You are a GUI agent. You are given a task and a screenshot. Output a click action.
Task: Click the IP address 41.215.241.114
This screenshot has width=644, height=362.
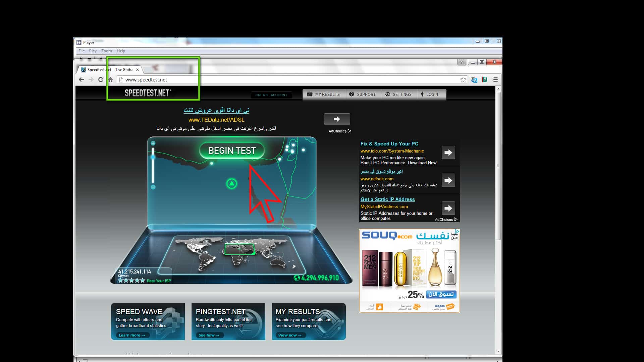[135, 272]
